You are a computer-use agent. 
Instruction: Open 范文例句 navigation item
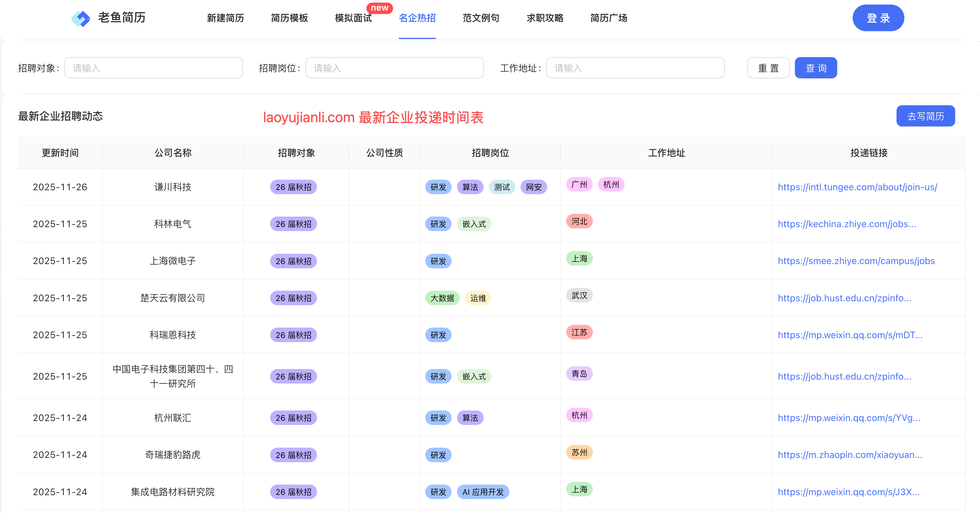pyautogui.click(x=481, y=18)
